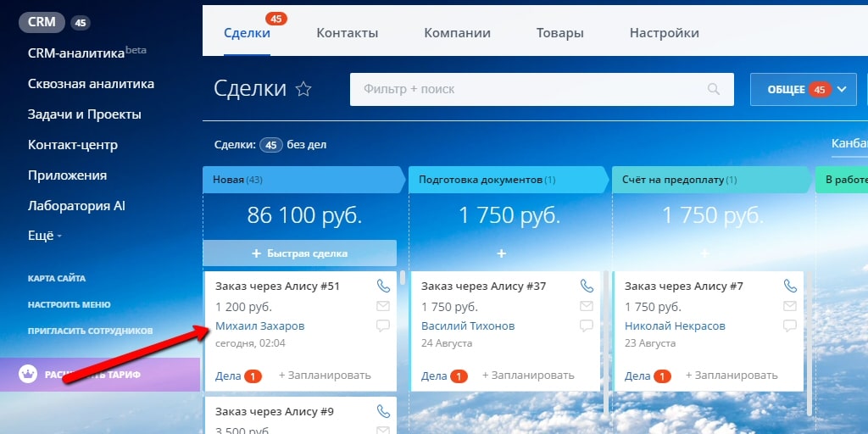This screenshot has height=434, width=868.
Task: Click the search magnifier icon in the filter
Action: [x=714, y=89]
